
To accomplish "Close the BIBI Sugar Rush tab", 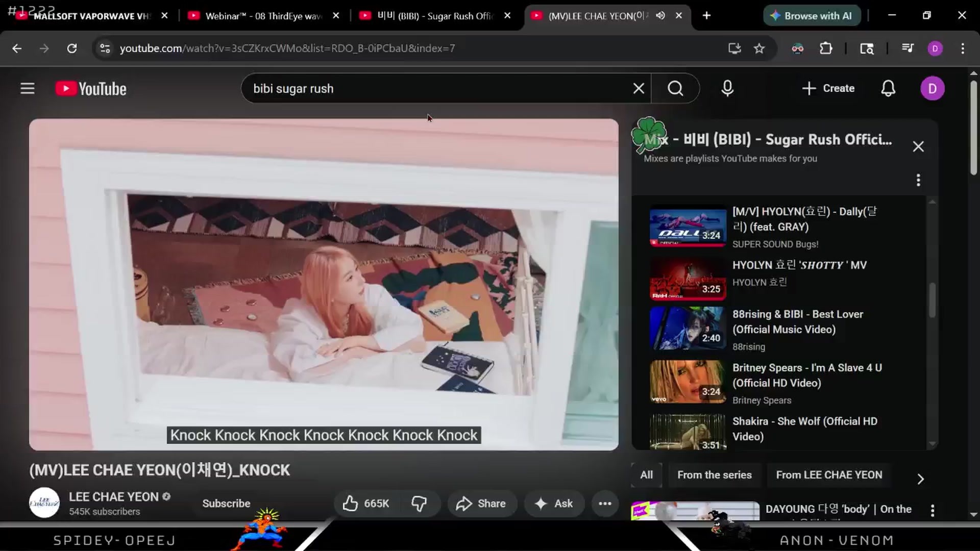I will [507, 16].
